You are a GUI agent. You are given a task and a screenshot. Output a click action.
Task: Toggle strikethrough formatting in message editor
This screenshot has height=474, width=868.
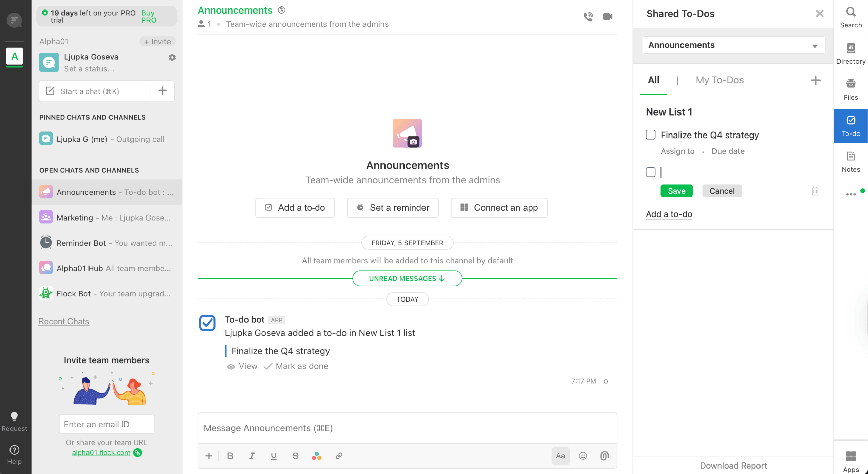point(295,456)
